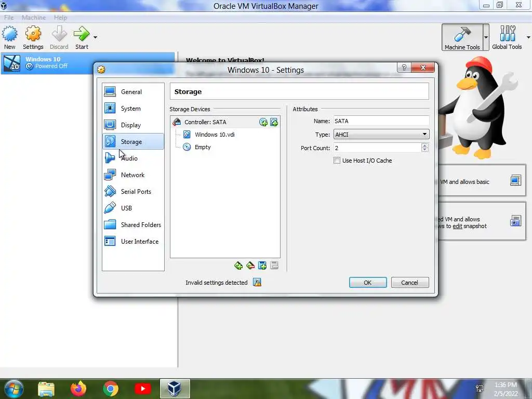This screenshot has width=532, height=399.
Task: Remove selected storage controller icon
Action: tap(250, 265)
